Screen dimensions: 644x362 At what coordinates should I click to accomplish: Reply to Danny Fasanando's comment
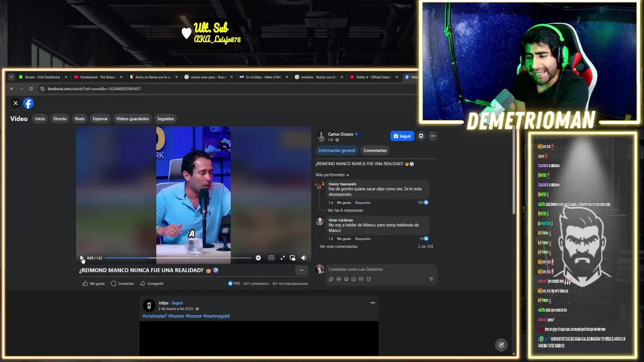point(363,203)
